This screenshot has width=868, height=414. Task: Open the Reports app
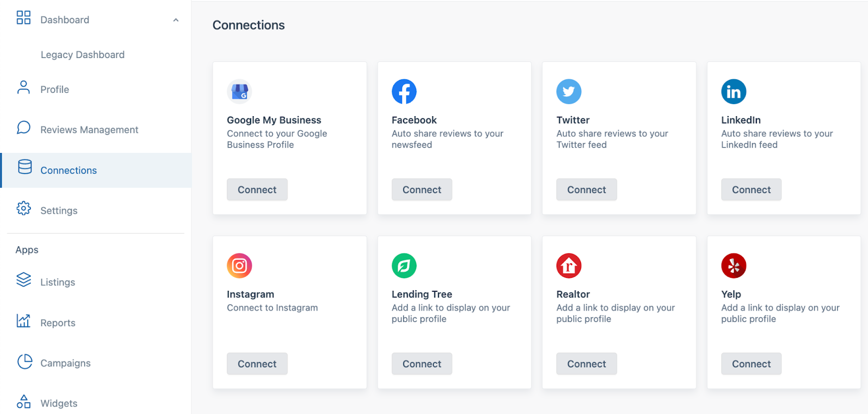[x=58, y=323]
